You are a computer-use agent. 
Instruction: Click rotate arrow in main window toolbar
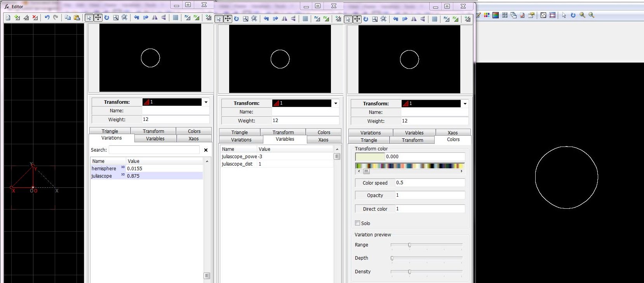click(x=573, y=15)
